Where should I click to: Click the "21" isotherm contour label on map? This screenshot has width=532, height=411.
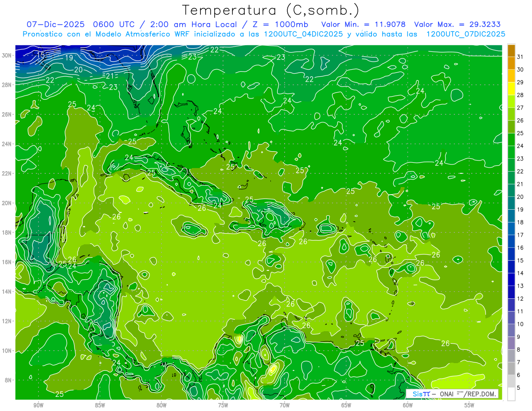coord(110,76)
